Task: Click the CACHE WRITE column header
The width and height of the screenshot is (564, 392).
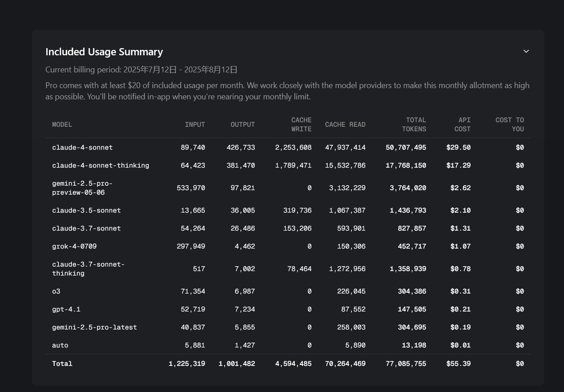Action: point(301,125)
